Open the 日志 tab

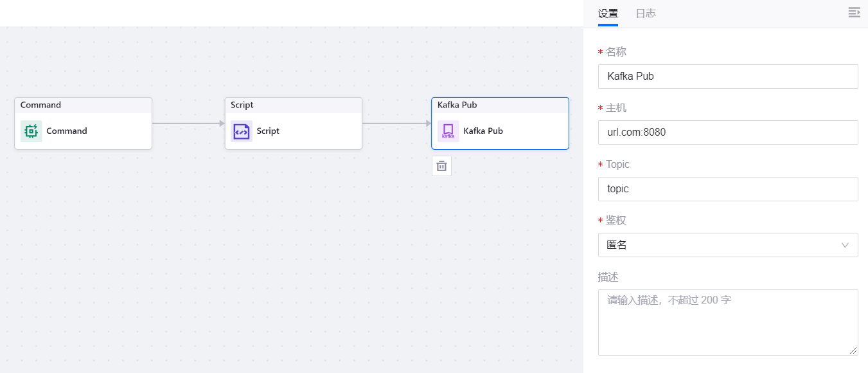[646, 14]
